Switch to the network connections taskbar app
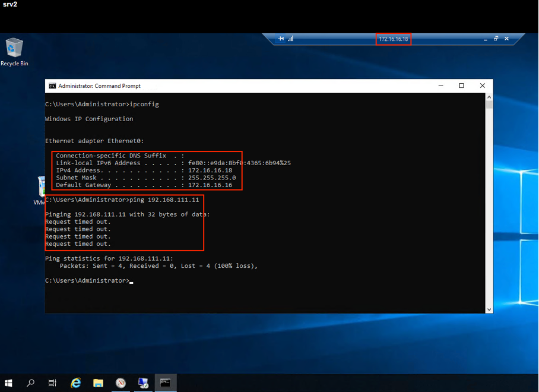 (x=143, y=383)
